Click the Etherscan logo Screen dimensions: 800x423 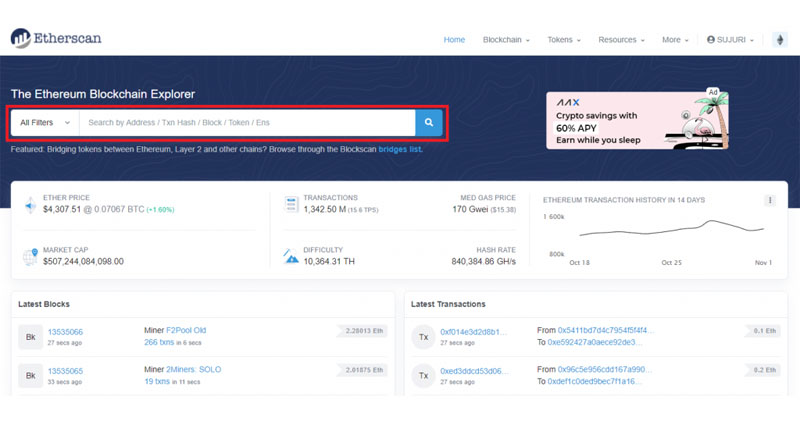point(56,38)
